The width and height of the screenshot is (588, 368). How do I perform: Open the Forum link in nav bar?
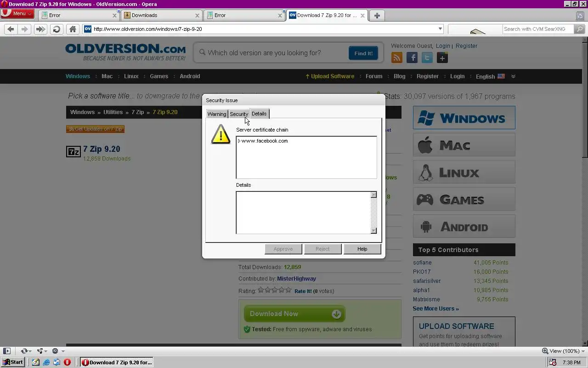[x=374, y=76]
